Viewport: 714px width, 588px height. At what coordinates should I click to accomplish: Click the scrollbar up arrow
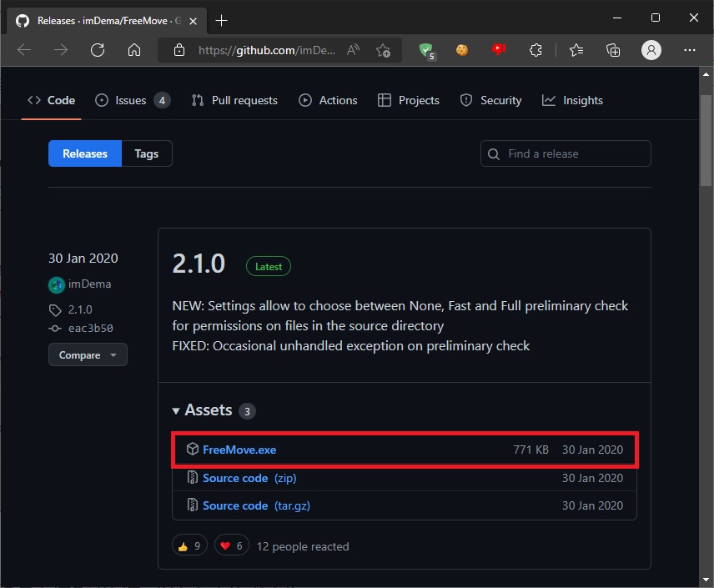(x=706, y=73)
